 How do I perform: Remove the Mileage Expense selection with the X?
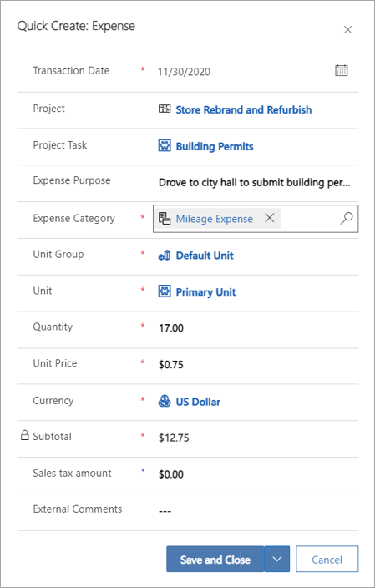coord(270,218)
